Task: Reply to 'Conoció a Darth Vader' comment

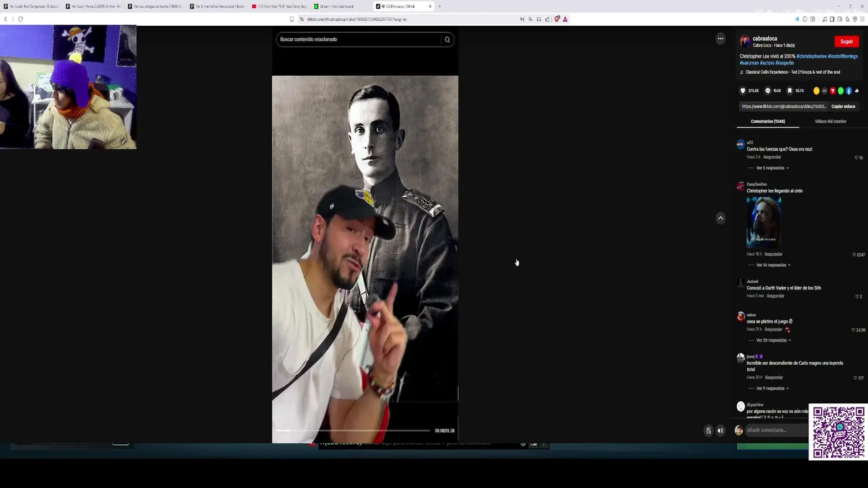Action: click(775, 296)
